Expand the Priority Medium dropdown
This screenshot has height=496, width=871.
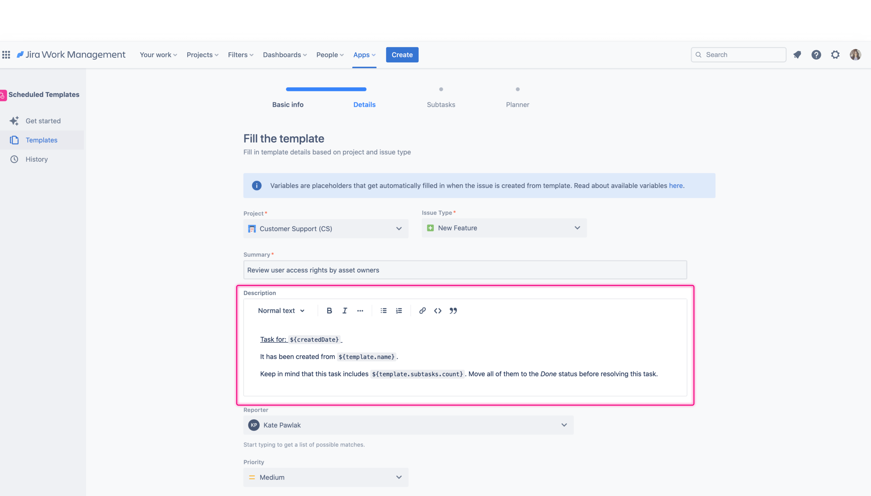tap(325, 478)
